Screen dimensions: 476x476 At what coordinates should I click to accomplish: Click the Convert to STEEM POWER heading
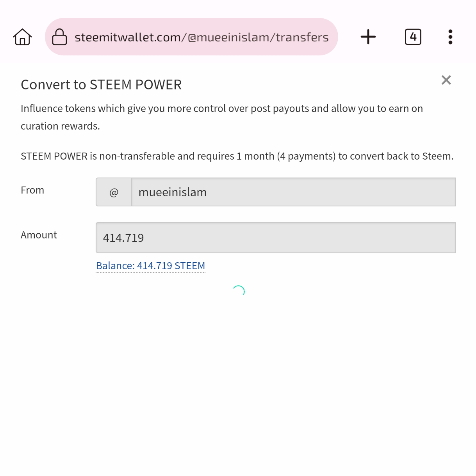click(x=101, y=84)
